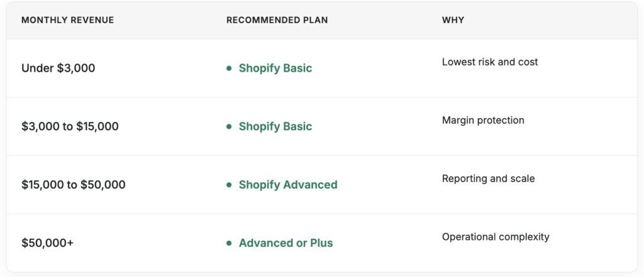Image resolution: width=644 pixels, height=277 pixels.
Task: Click the Margin protection text
Action: (482, 121)
